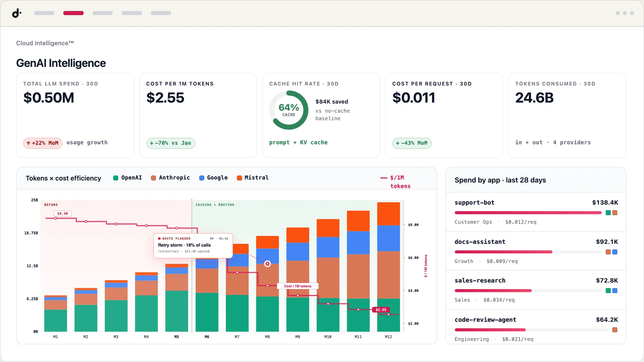The image size is (644, 362).
Task: Click the -70% vs Jan badge
Action: [171, 143]
